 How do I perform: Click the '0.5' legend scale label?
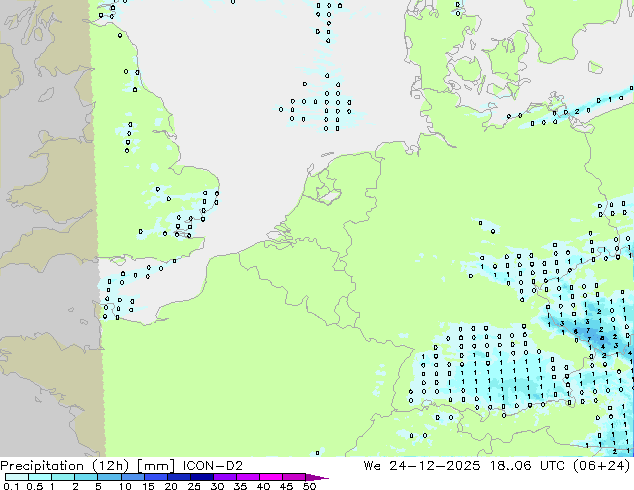tap(34, 486)
